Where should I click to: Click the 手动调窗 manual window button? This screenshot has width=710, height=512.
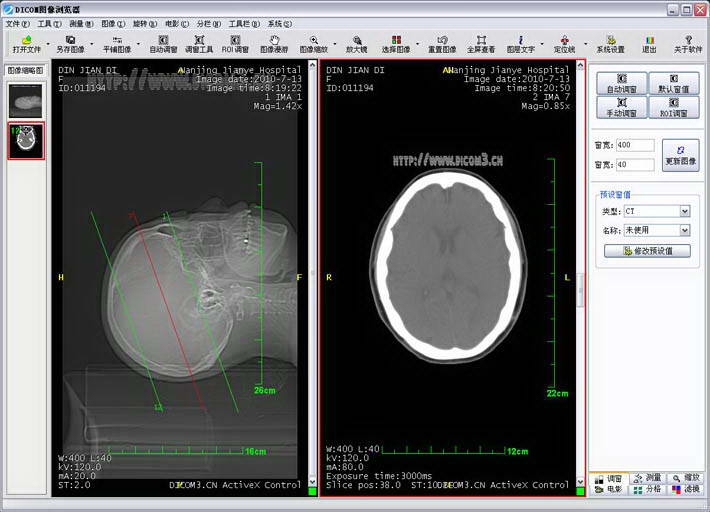(621, 107)
